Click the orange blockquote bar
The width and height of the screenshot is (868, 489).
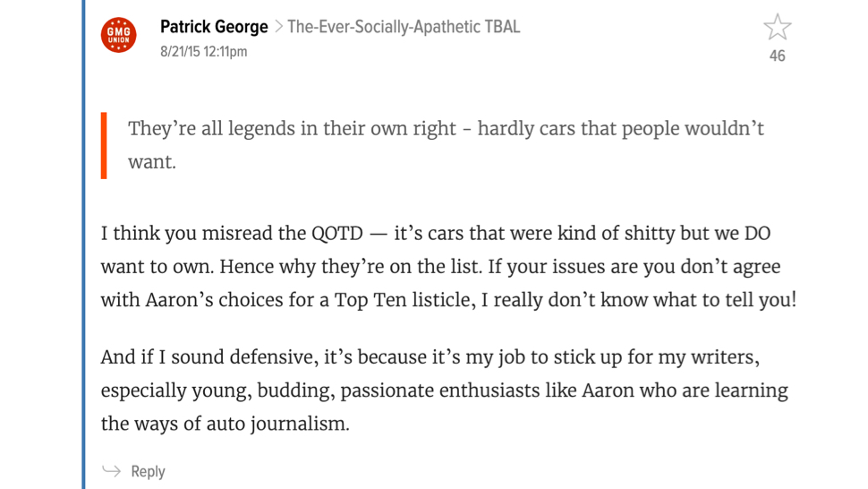click(104, 145)
